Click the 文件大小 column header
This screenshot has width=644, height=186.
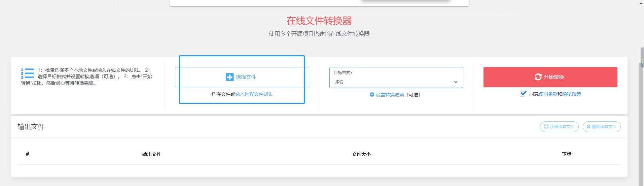pos(361,154)
